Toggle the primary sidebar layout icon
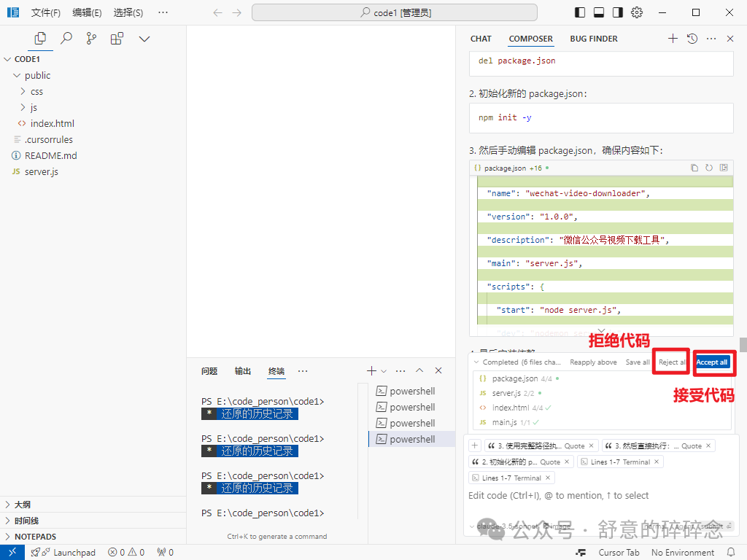The height and width of the screenshot is (560, 747). (580, 12)
